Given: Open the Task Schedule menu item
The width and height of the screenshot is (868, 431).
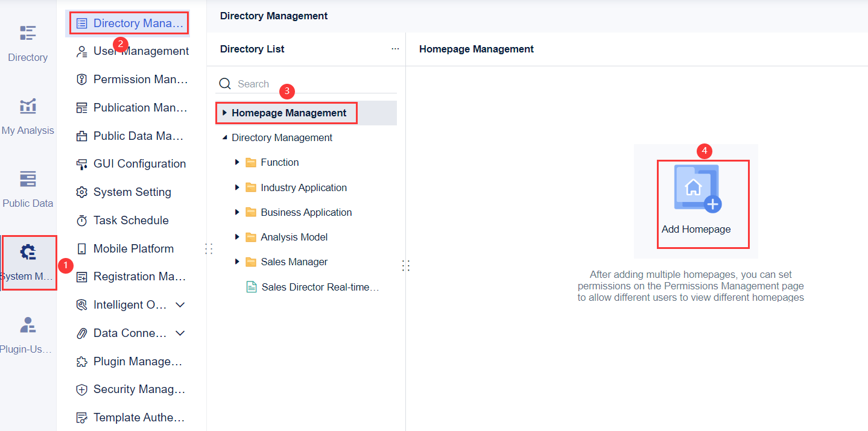Looking at the screenshot, I should (x=131, y=221).
